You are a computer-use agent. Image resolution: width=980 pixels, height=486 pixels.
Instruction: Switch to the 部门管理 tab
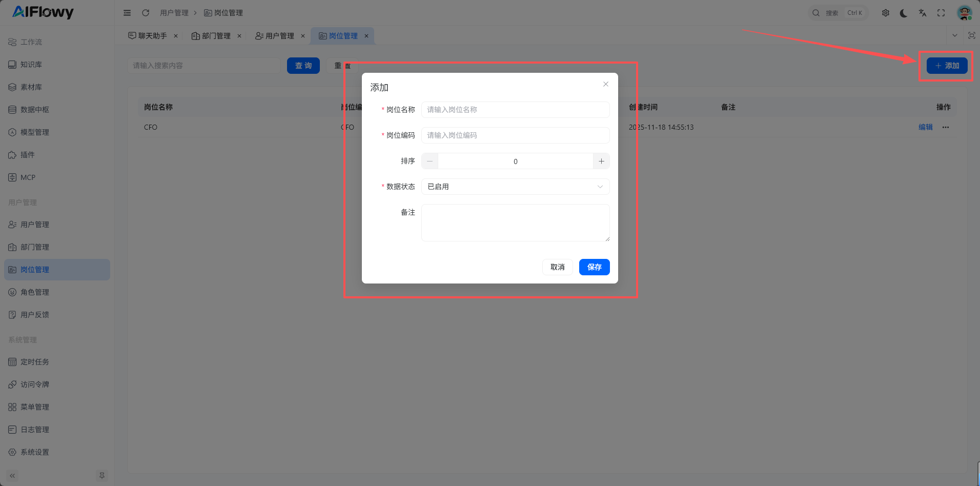tap(211, 36)
